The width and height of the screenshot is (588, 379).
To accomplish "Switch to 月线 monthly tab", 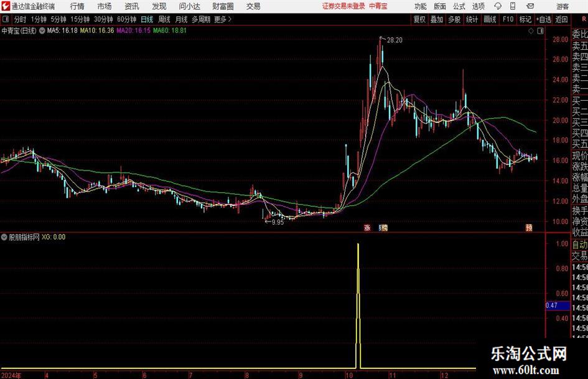I will coord(181,19).
